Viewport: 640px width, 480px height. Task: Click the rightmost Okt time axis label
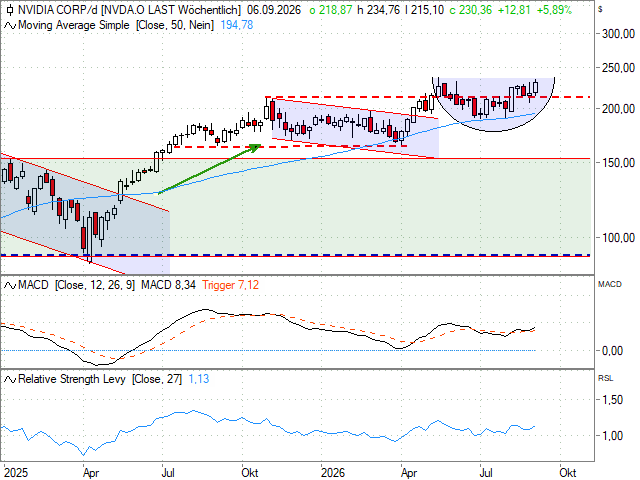[567, 473]
